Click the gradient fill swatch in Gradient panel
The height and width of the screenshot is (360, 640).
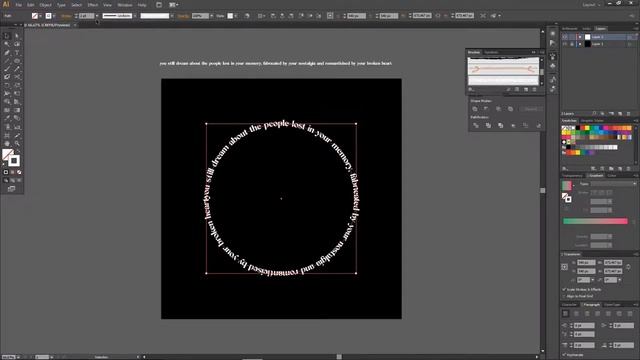(567, 185)
